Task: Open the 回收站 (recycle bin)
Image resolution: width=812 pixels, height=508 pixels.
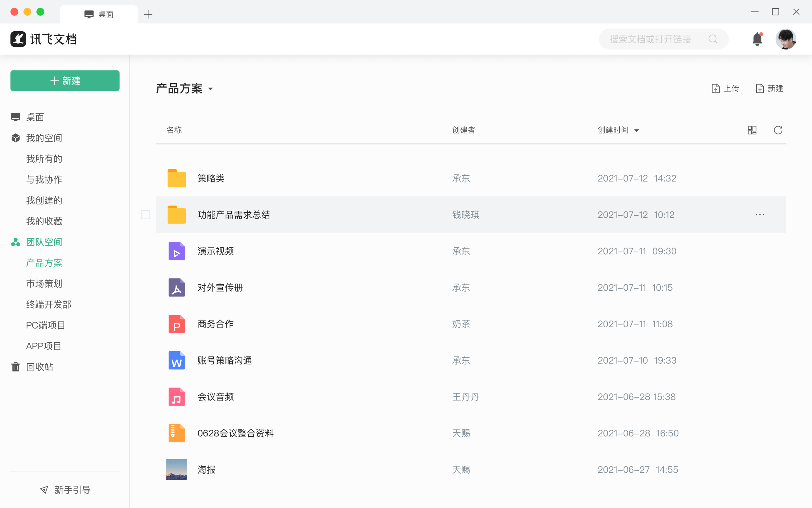Action: (x=39, y=366)
